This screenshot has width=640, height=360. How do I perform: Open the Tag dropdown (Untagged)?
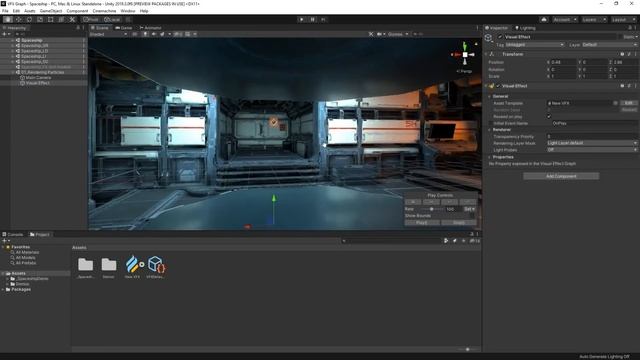coord(535,44)
